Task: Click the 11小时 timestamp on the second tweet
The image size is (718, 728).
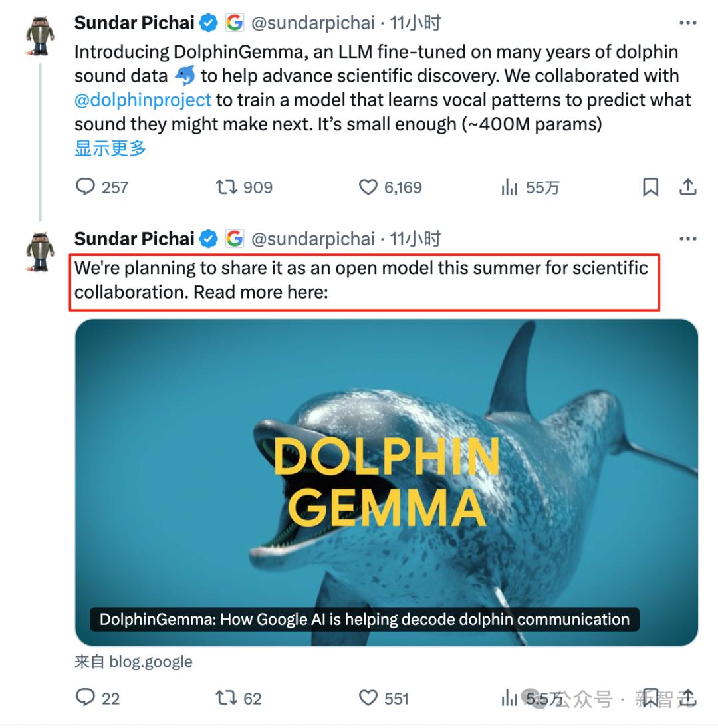Action: pyautogui.click(x=416, y=239)
